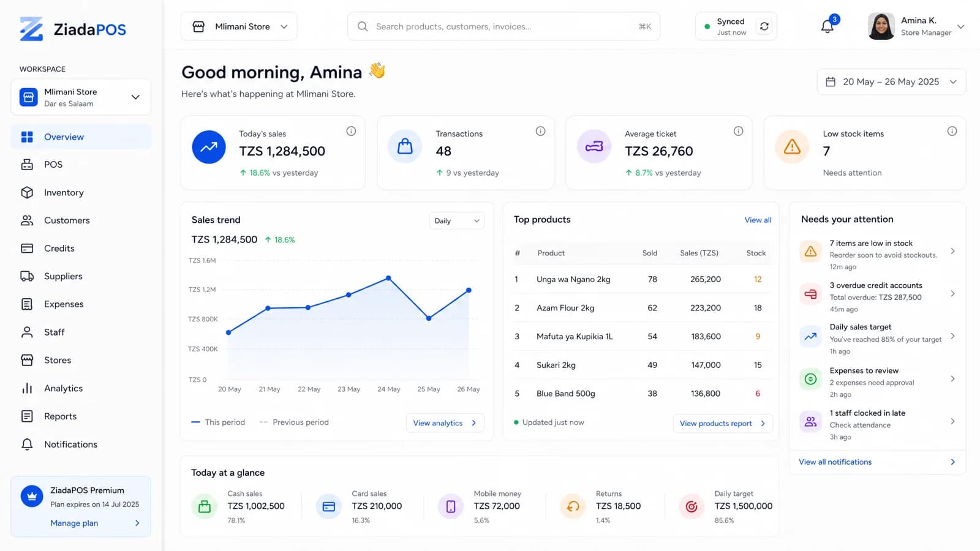The height and width of the screenshot is (551, 980).
Task: Open Reports in sidebar
Action: (81, 416)
